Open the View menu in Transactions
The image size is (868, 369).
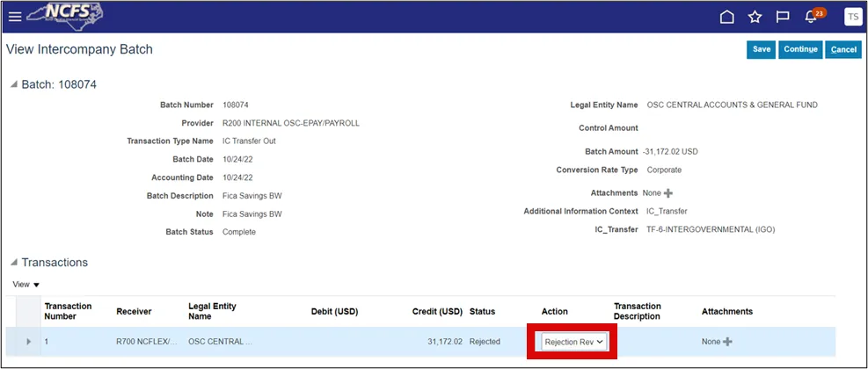click(26, 285)
